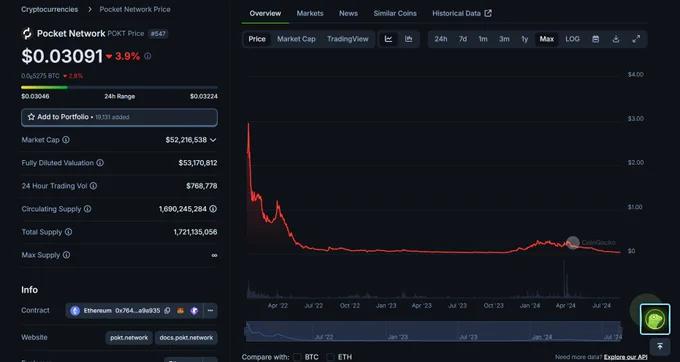This screenshot has width=680, height=362.
Task: Expand chart to fullscreen
Action: [x=636, y=39]
